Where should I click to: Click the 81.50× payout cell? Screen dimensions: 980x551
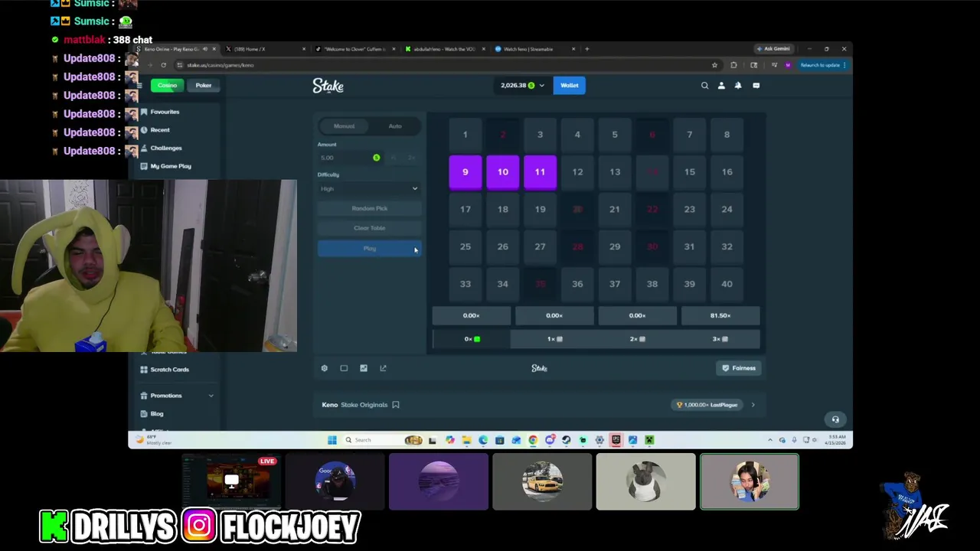720,315
